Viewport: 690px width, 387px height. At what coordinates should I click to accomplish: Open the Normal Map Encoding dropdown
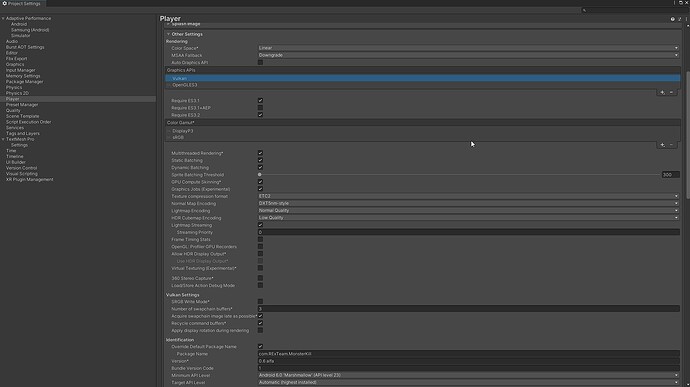[468, 203]
